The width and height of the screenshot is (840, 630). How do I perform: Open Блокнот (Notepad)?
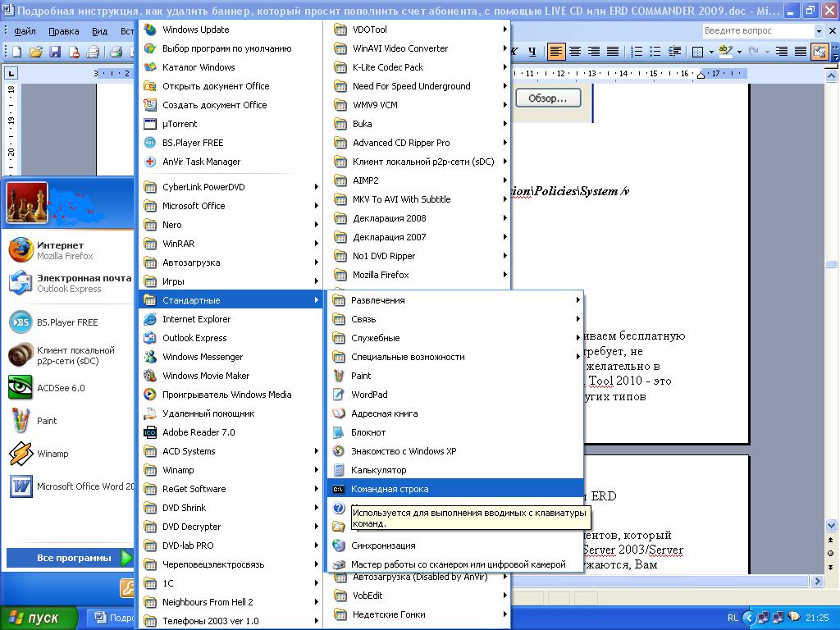454,431
